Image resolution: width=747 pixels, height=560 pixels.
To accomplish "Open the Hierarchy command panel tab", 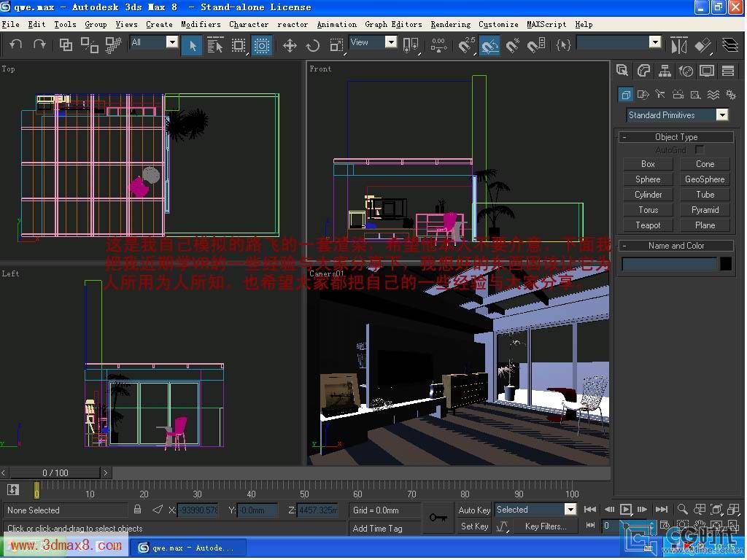I will (x=665, y=71).
